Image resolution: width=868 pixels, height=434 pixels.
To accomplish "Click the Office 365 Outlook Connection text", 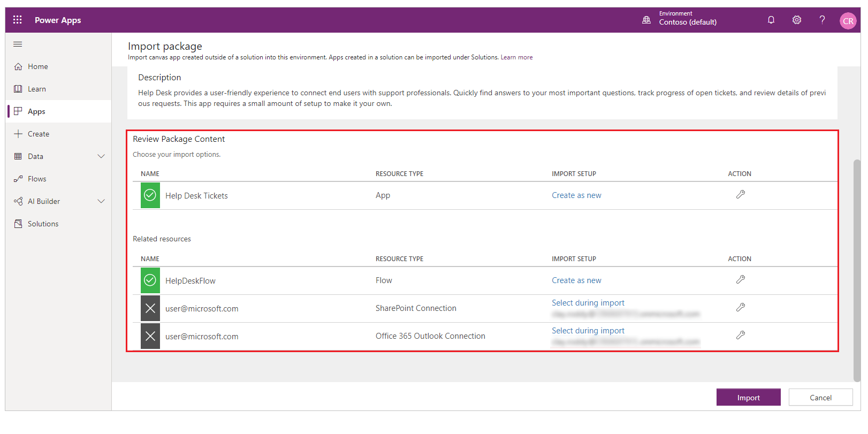I will coord(430,336).
